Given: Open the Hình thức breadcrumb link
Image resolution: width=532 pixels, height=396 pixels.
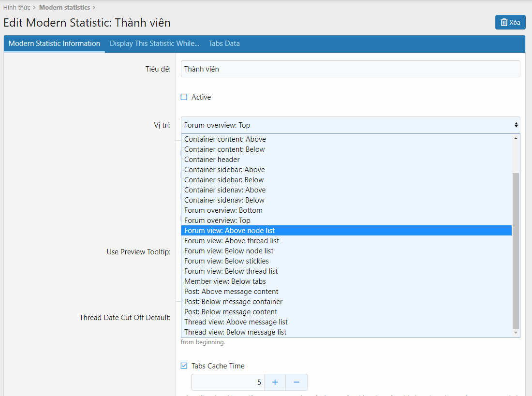Looking at the screenshot, I should (x=16, y=7).
